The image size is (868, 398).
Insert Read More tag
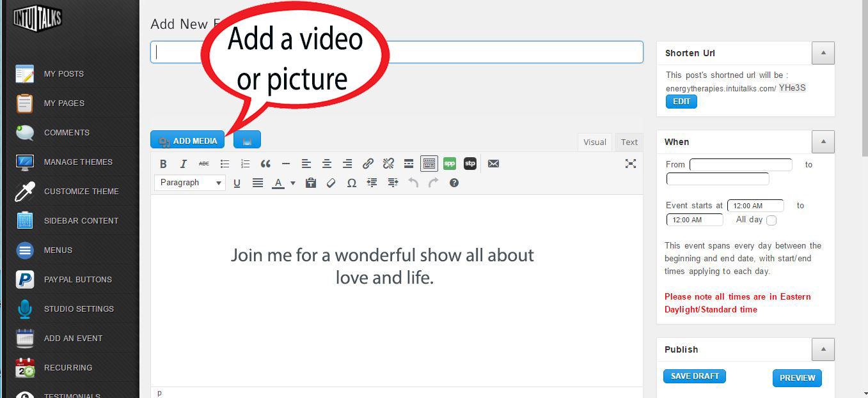click(x=409, y=164)
